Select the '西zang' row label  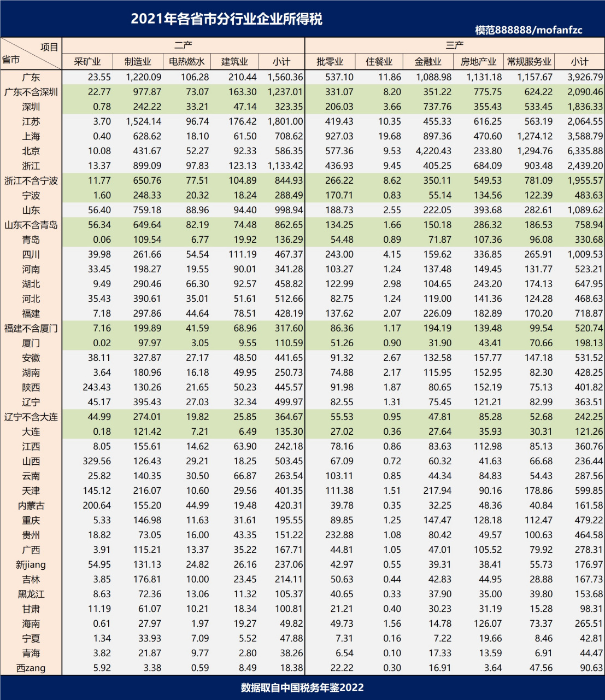(31, 668)
